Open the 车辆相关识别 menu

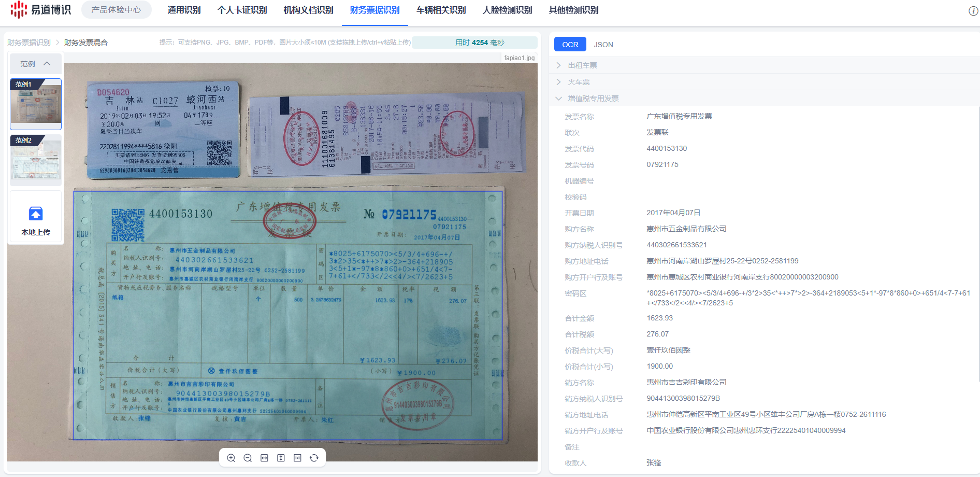441,10
